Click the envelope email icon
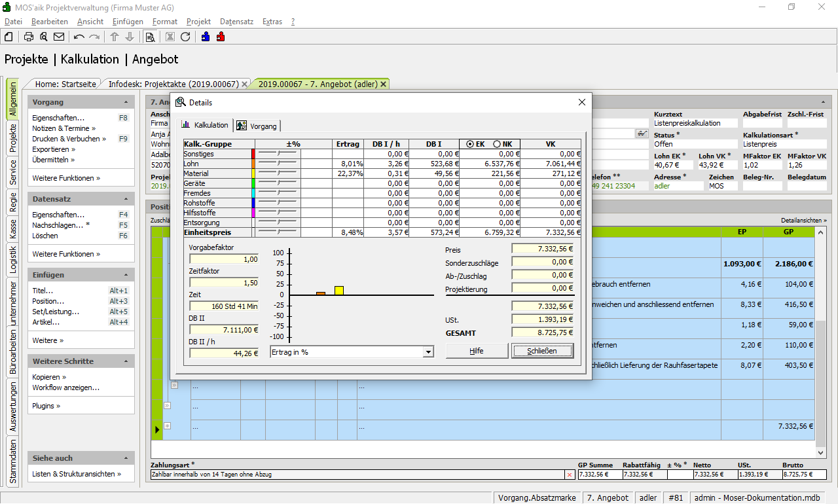This screenshot has height=504, width=838. pyautogui.click(x=59, y=37)
